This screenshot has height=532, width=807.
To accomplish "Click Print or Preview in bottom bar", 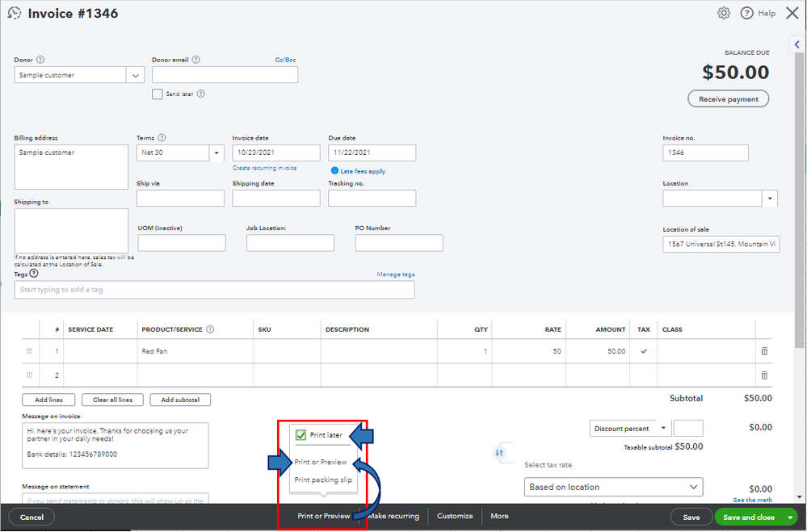I will tap(324, 516).
